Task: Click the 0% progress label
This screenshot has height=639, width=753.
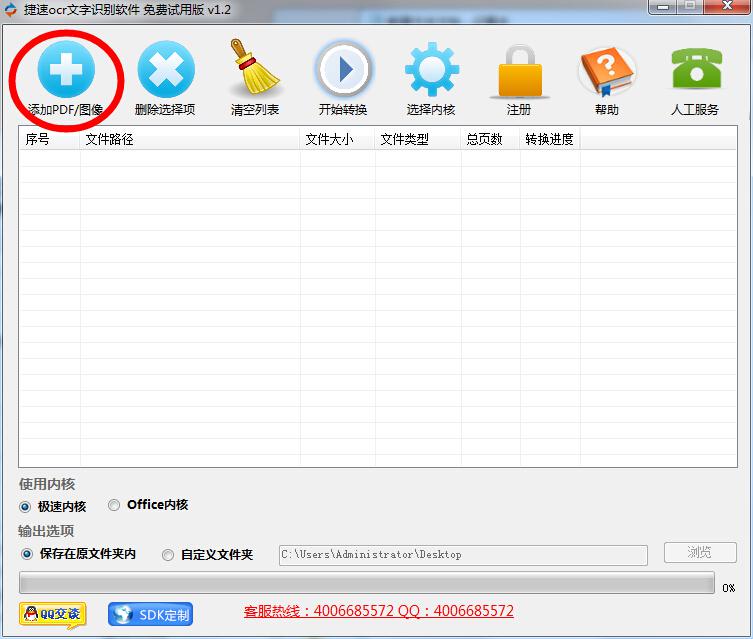Action: [729, 588]
